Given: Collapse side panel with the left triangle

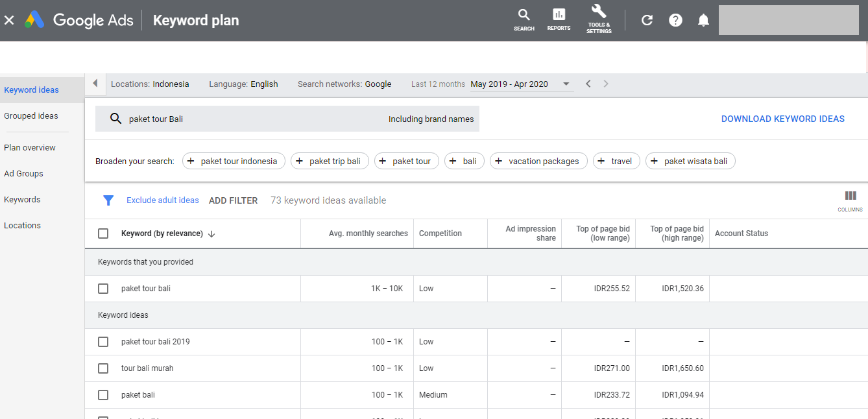Looking at the screenshot, I should pyautogui.click(x=95, y=84).
